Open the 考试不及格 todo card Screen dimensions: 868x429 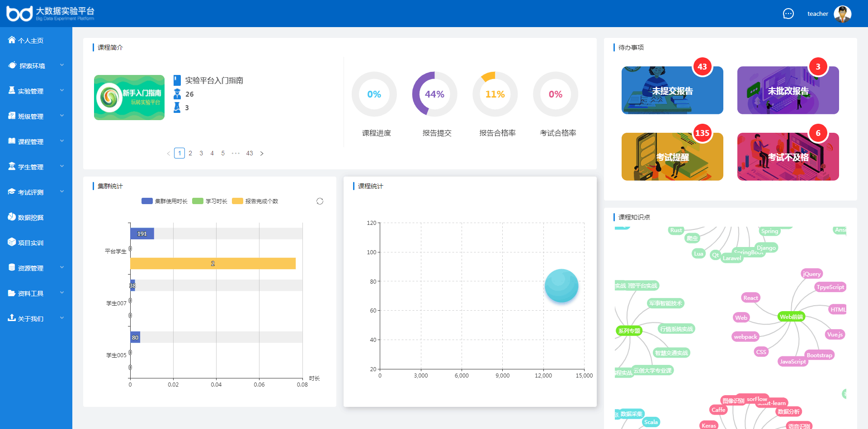pos(788,157)
